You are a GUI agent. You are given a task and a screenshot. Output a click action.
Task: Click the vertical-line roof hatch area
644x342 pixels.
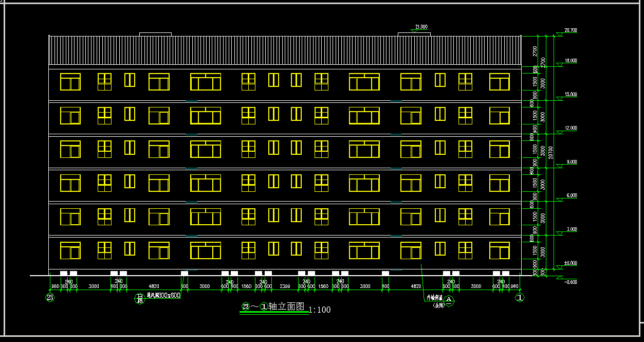(x=285, y=50)
